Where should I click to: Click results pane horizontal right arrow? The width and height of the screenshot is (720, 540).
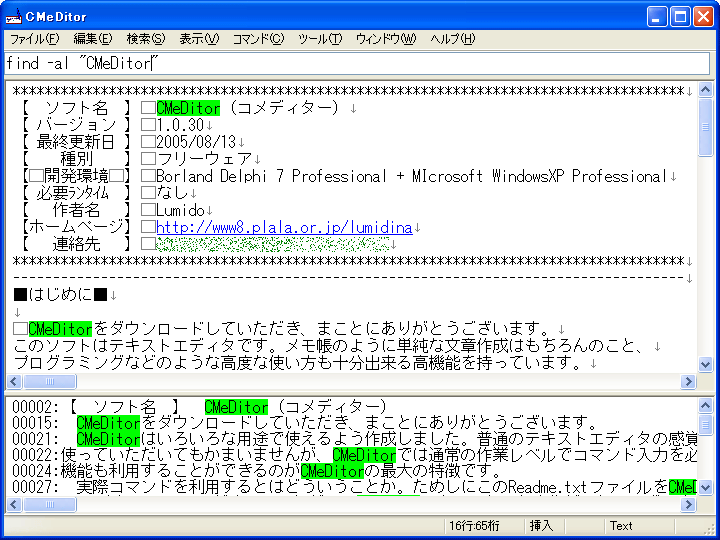click(688, 504)
